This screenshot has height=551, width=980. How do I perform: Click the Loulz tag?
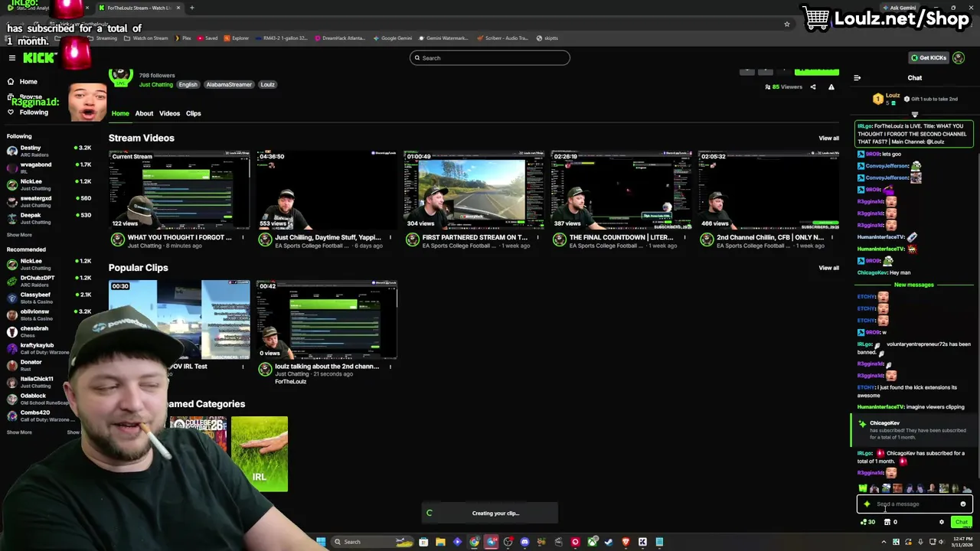267,85
